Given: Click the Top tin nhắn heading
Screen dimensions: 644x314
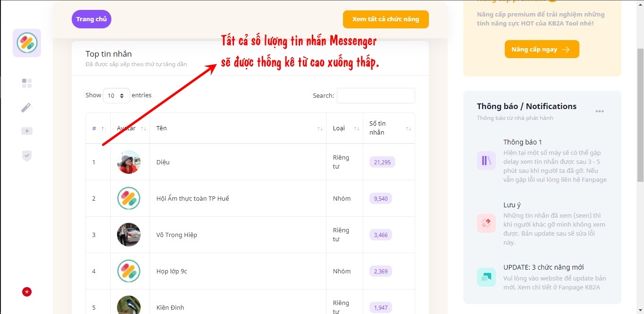Looking at the screenshot, I should tap(109, 54).
